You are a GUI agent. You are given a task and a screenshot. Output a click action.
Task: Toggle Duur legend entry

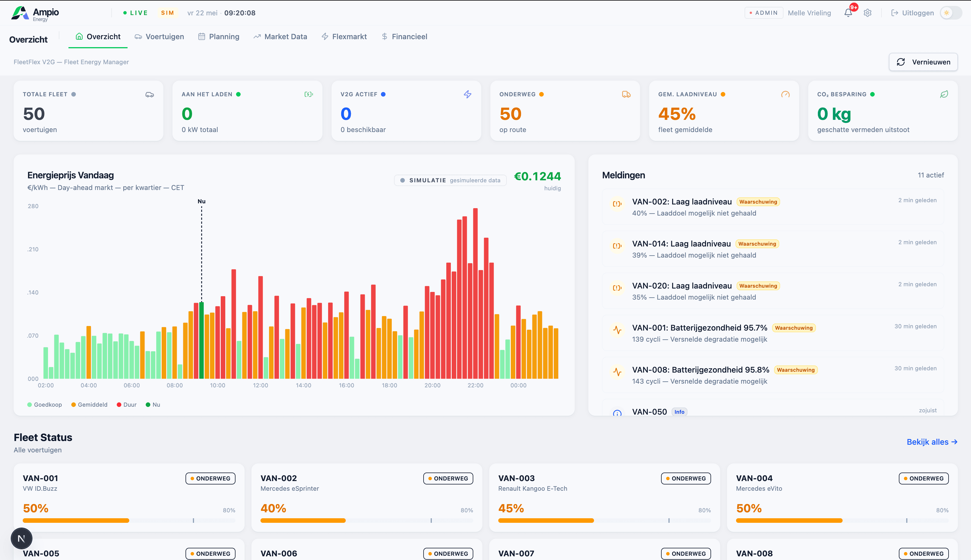coord(127,405)
